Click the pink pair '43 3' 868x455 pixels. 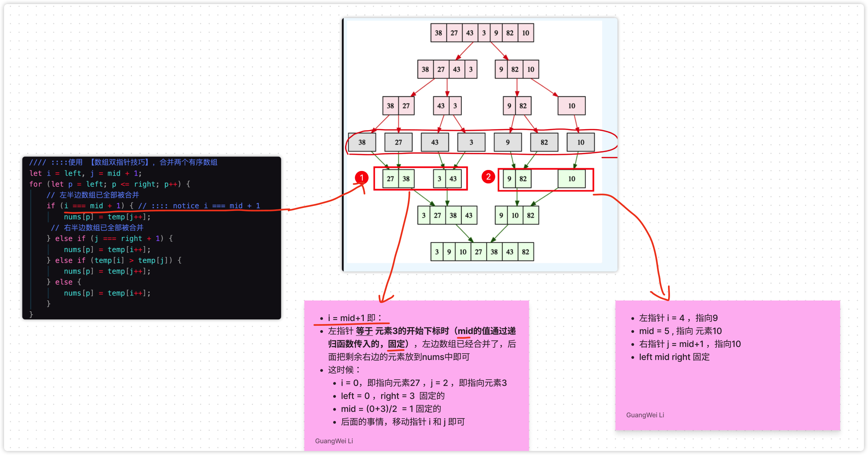coord(447,106)
